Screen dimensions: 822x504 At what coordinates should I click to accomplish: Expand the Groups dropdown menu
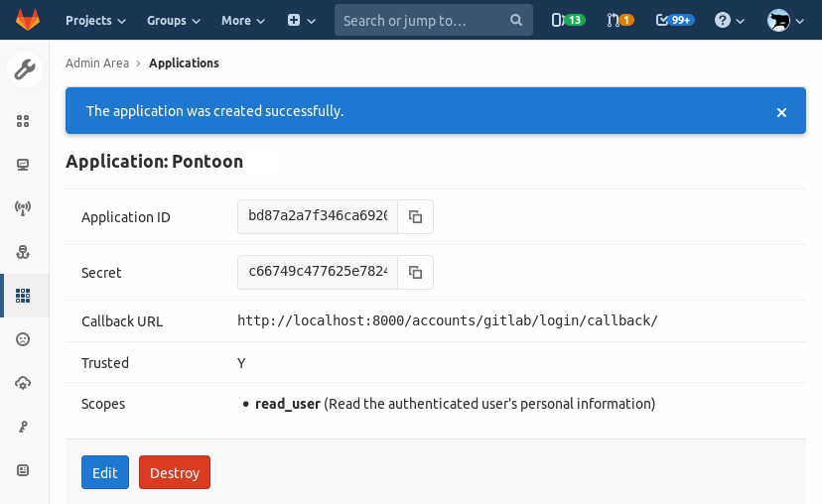[174, 21]
